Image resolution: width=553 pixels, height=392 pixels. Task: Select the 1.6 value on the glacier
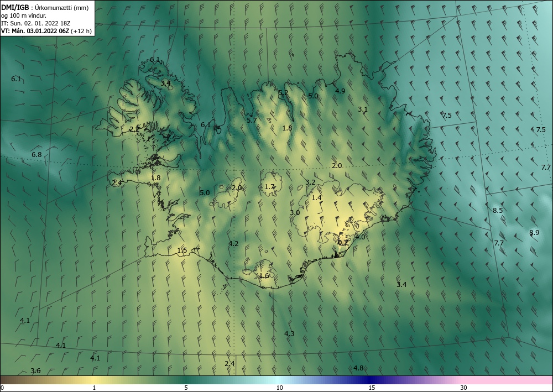pos(264,276)
